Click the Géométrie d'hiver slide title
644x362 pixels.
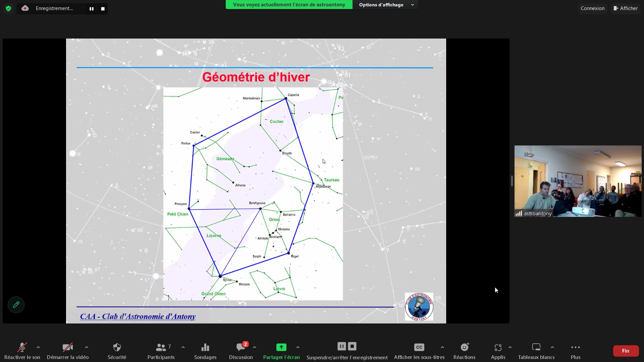click(x=256, y=77)
